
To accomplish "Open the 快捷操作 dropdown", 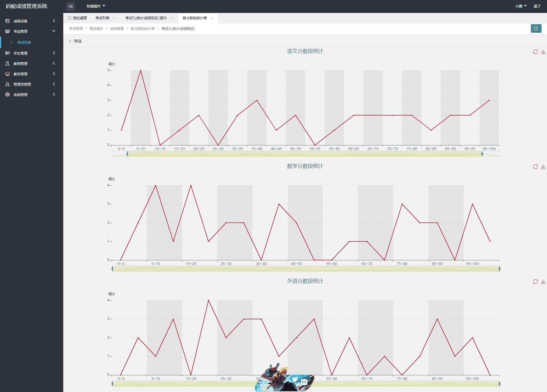I will pyautogui.click(x=96, y=6).
